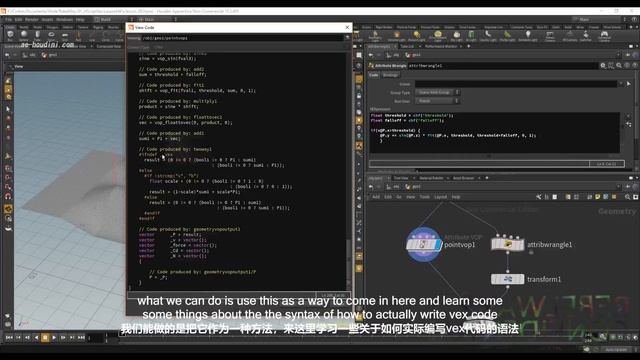
Task: Open the parameter pane path dropdown arrow
Action: click(619, 55)
